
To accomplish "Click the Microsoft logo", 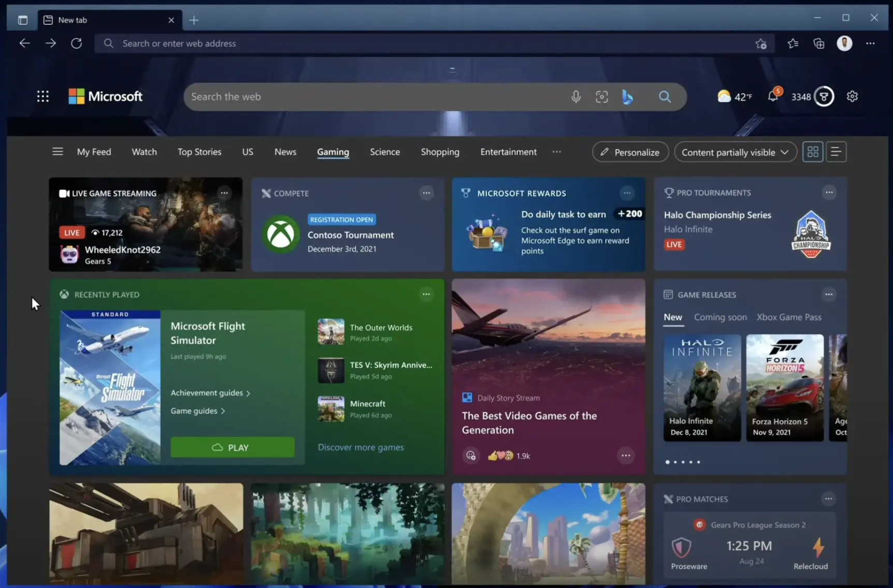I will [106, 96].
